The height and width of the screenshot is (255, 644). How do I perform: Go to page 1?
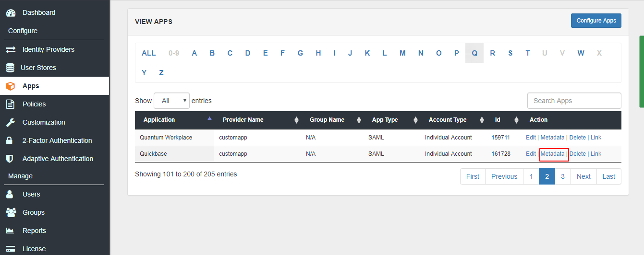pyautogui.click(x=531, y=176)
